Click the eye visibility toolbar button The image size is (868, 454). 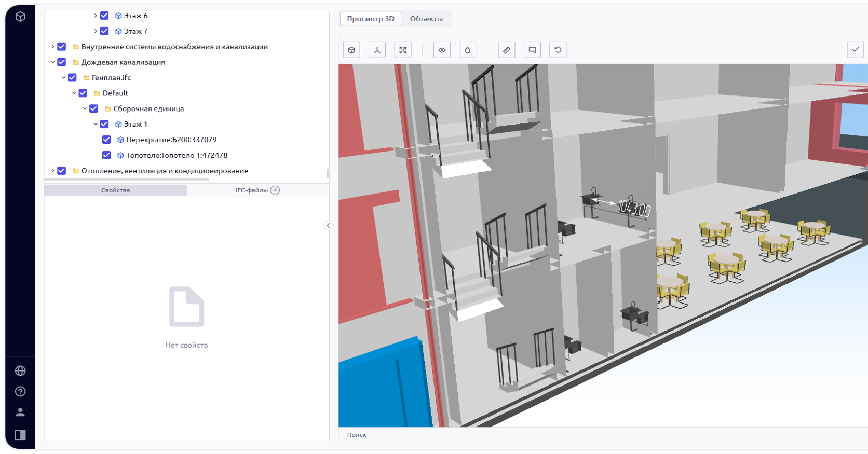[442, 50]
